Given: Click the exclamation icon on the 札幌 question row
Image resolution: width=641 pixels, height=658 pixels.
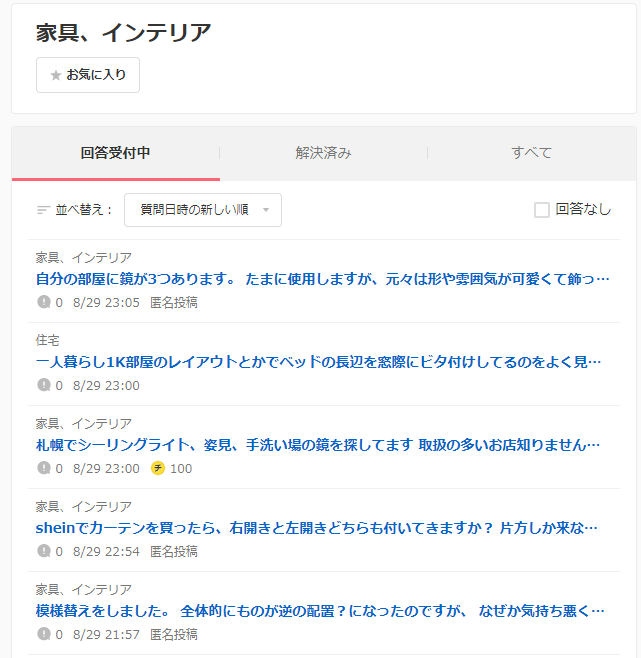Looking at the screenshot, I should click(44, 468).
